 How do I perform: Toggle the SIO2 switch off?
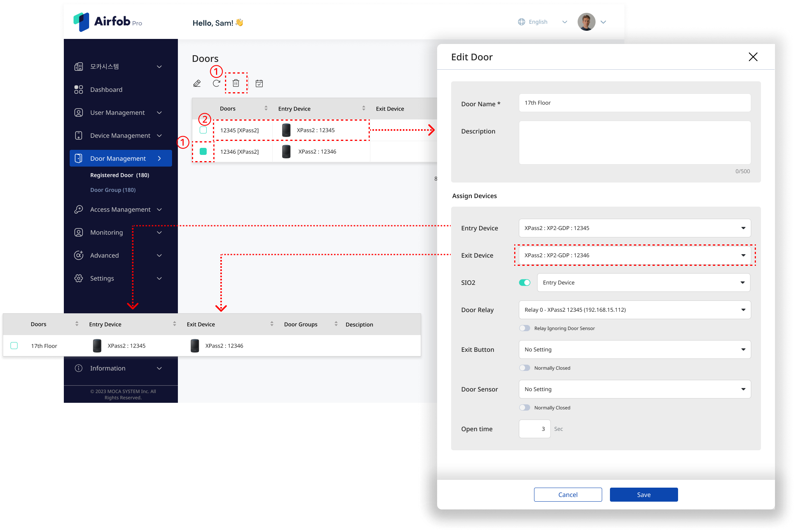524,283
